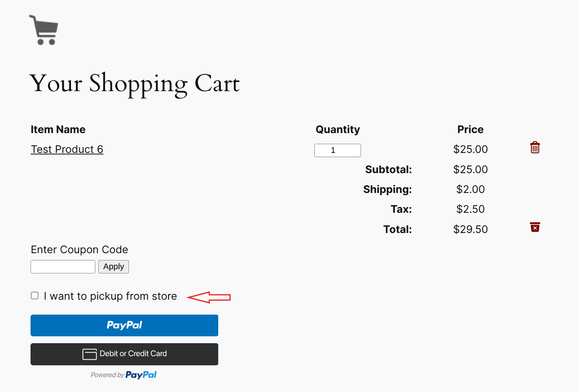This screenshot has width=578, height=392.
Task: Click the Your Shopping Cart heading
Action: point(135,84)
